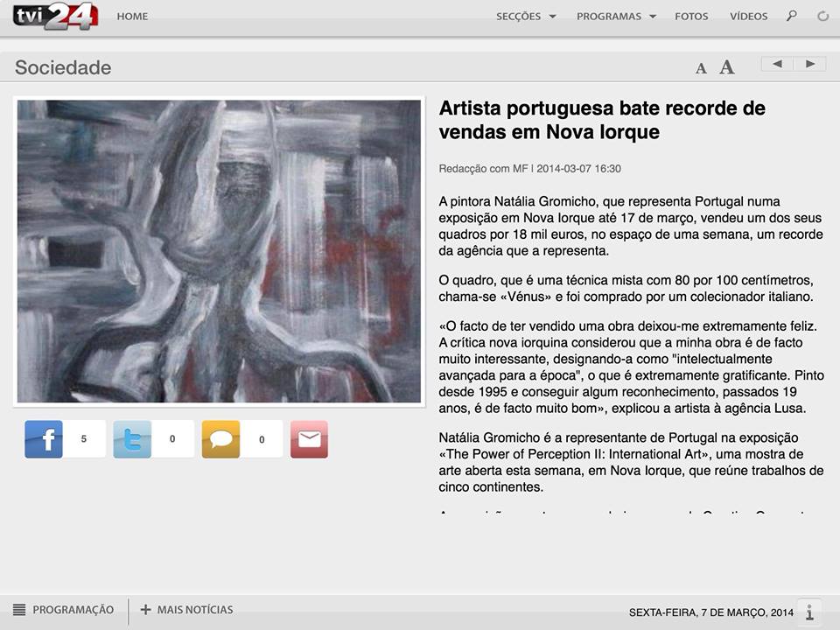Increase text size with large A
The width and height of the screenshot is (840, 630).
coord(727,67)
